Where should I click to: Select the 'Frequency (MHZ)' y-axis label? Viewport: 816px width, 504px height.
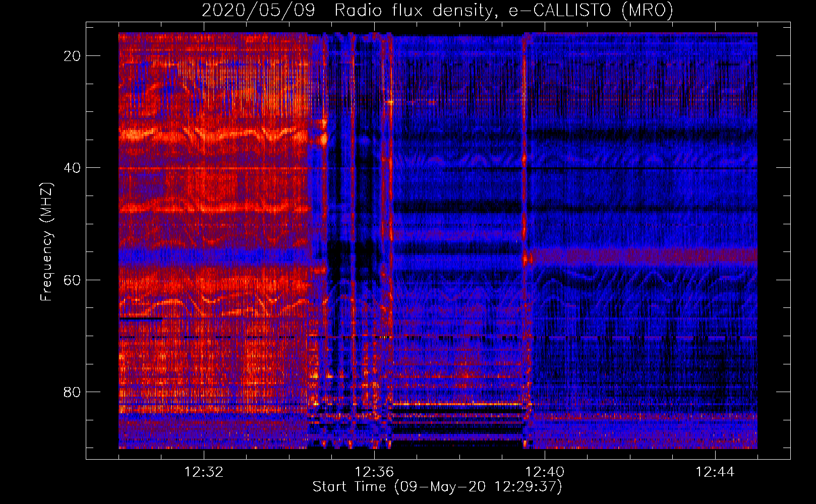tap(46, 242)
